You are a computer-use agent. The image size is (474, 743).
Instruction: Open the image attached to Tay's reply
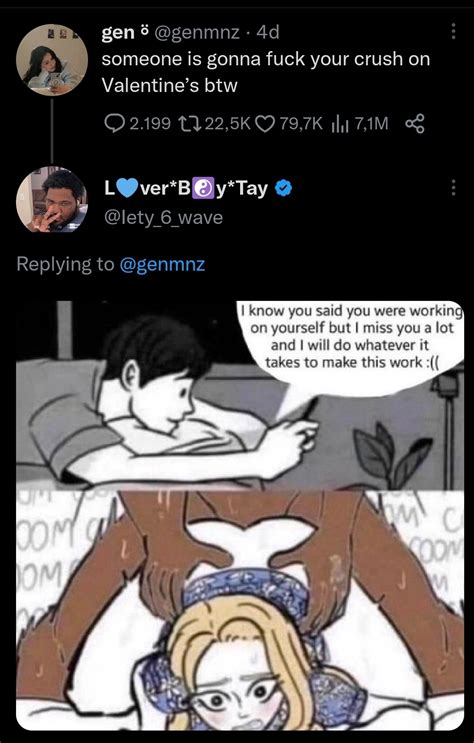pyautogui.click(x=240, y=515)
